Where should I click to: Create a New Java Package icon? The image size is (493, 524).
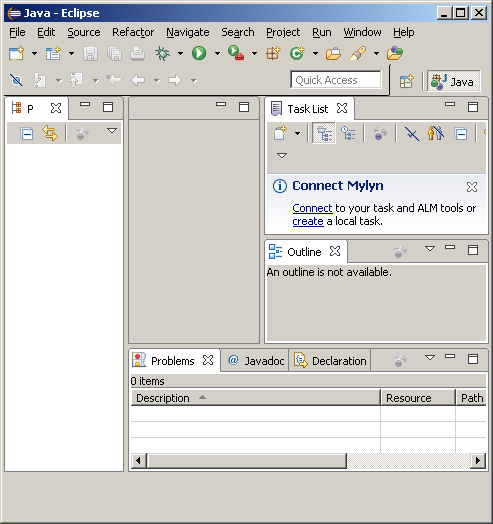273,53
